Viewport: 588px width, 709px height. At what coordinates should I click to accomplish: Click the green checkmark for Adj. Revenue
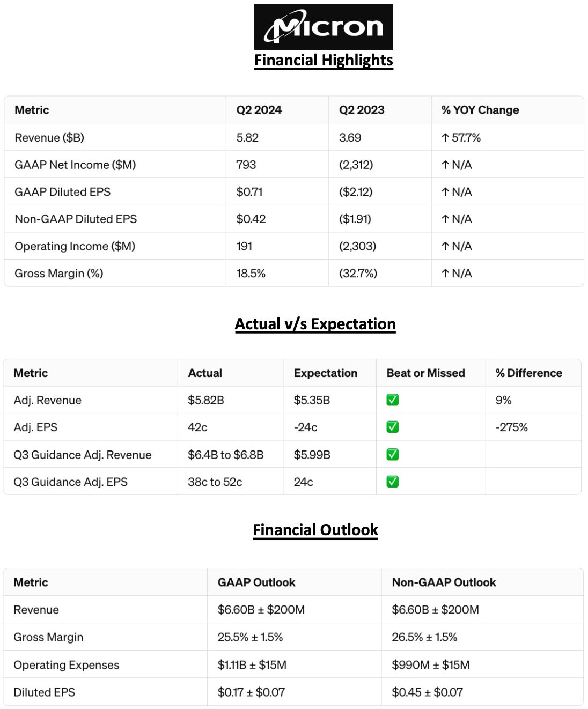tap(393, 400)
